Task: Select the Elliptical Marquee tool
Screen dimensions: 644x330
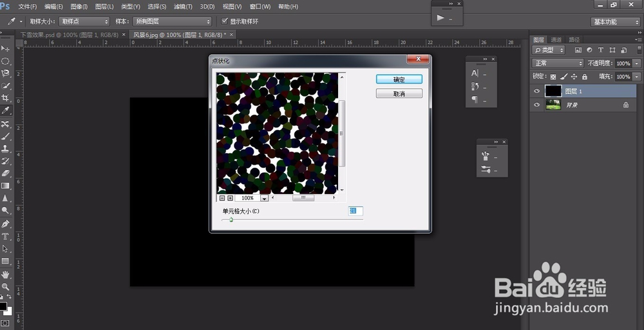Action: (5, 61)
